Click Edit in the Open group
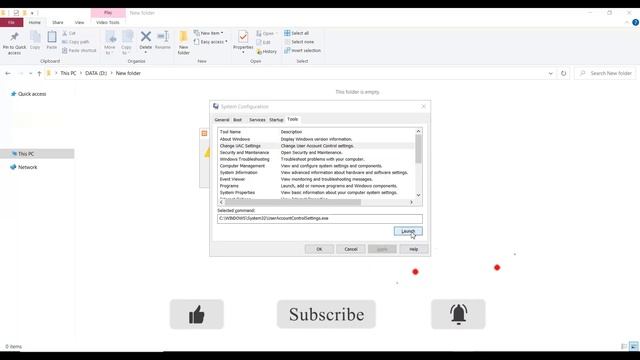The width and height of the screenshot is (640, 360). (x=263, y=42)
